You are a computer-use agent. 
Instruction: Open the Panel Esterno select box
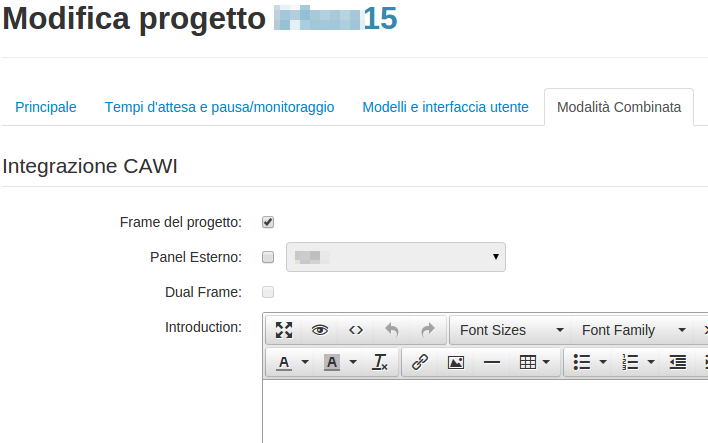click(x=396, y=257)
